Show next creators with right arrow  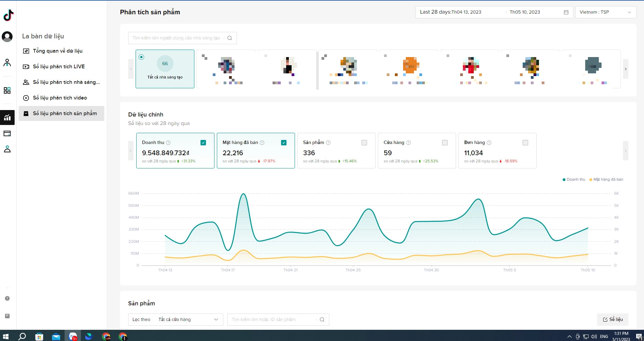pos(625,69)
